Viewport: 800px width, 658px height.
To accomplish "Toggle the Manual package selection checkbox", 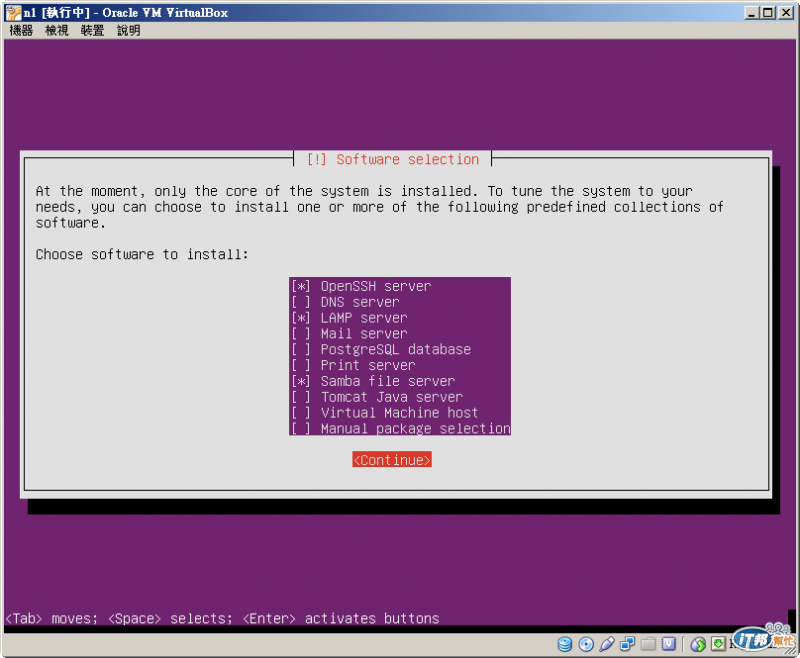I will 301,428.
